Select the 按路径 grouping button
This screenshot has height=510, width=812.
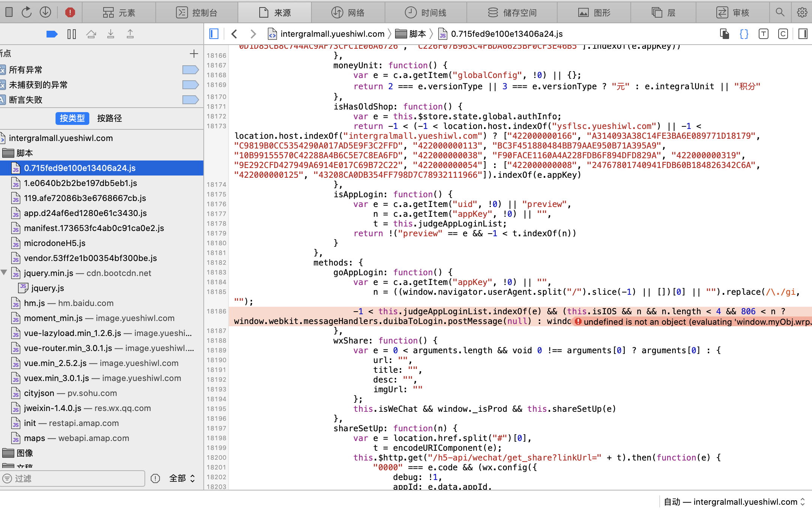tap(109, 118)
